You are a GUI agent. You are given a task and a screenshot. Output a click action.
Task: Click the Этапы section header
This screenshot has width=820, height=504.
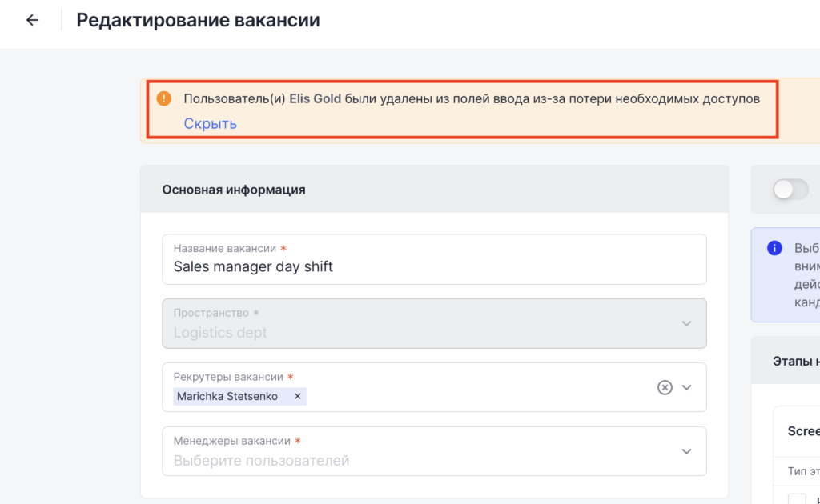(x=794, y=361)
